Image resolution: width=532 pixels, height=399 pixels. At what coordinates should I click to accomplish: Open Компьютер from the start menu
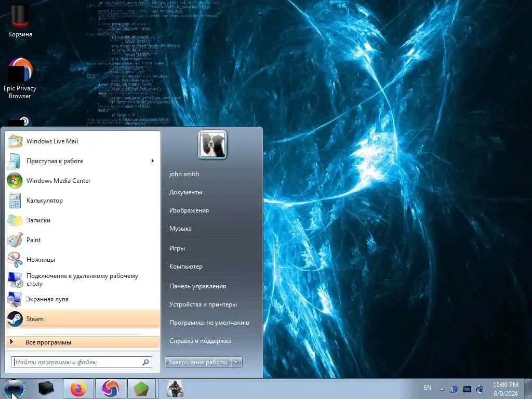click(186, 267)
